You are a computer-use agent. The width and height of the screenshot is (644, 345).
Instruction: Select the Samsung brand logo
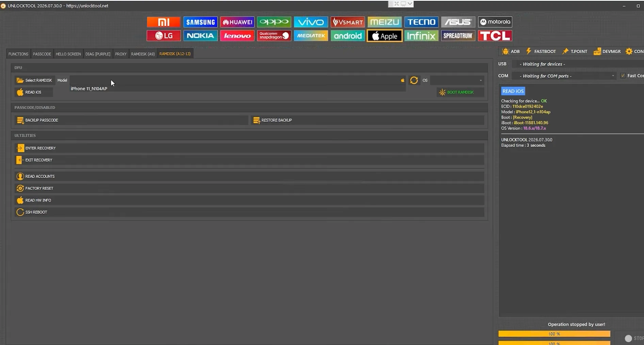point(200,22)
